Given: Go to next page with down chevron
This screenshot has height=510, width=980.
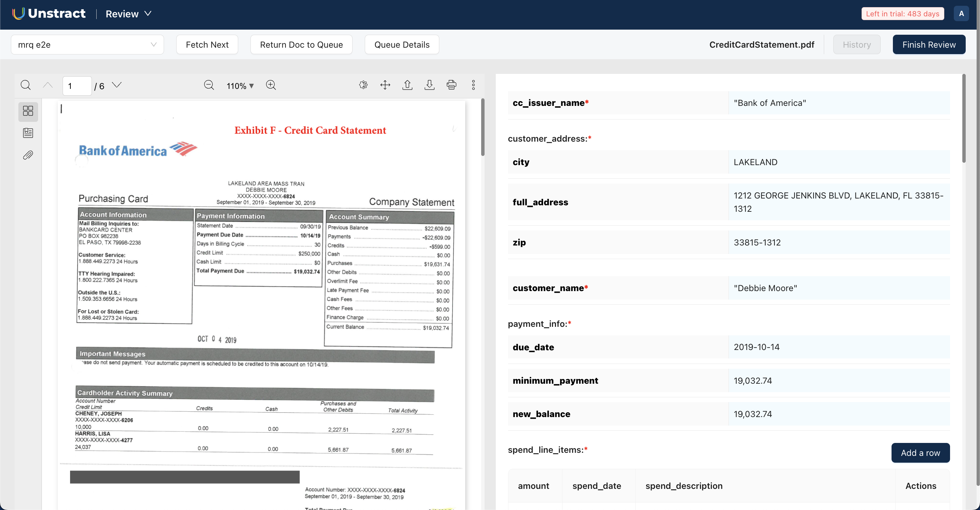Looking at the screenshot, I should click(x=117, y=85).
